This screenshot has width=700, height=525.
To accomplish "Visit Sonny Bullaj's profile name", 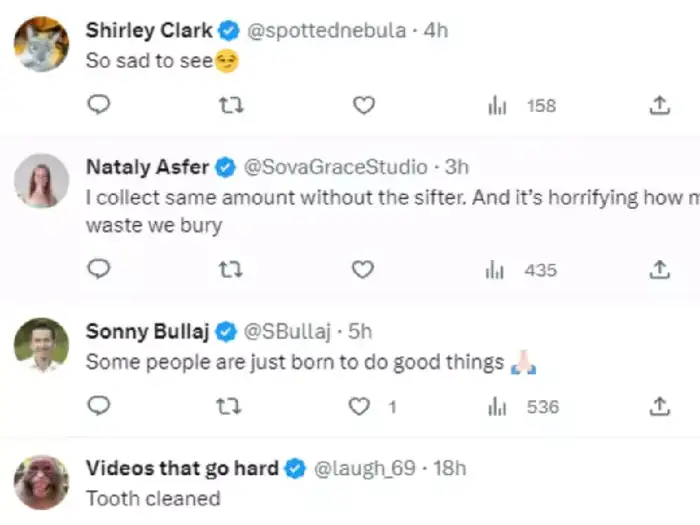I will (x=146, y=331).
